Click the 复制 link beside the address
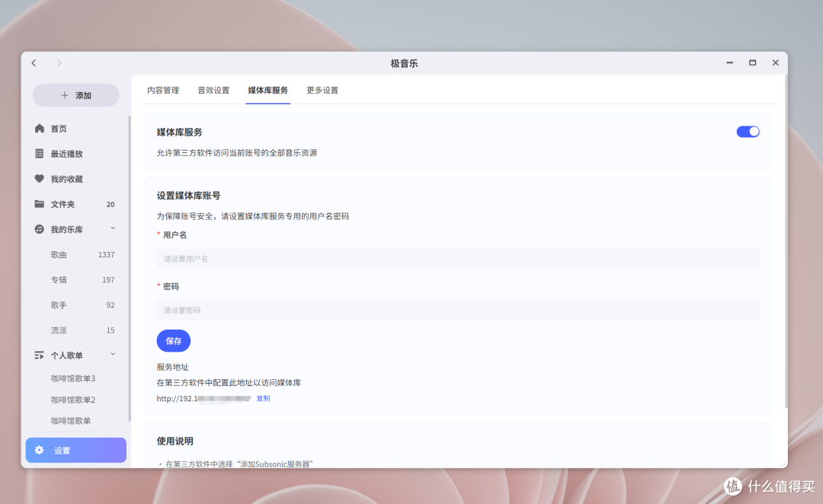The image size is (823, 504). tap(263, 399)
